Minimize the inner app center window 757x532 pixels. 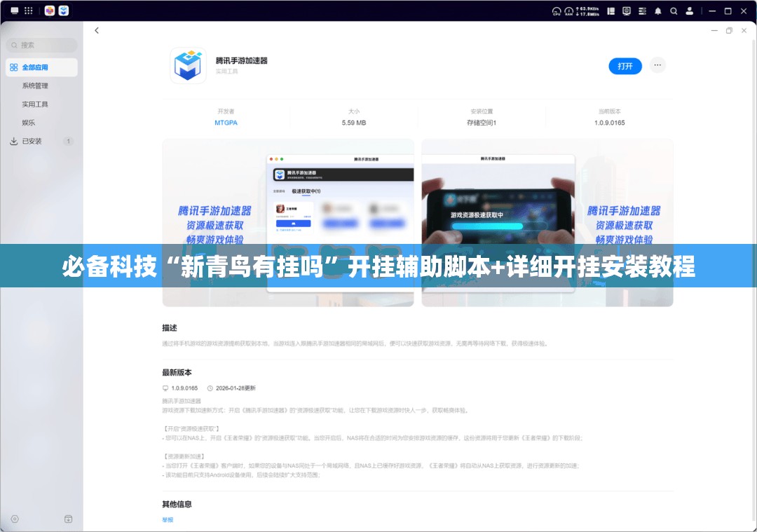714,30
